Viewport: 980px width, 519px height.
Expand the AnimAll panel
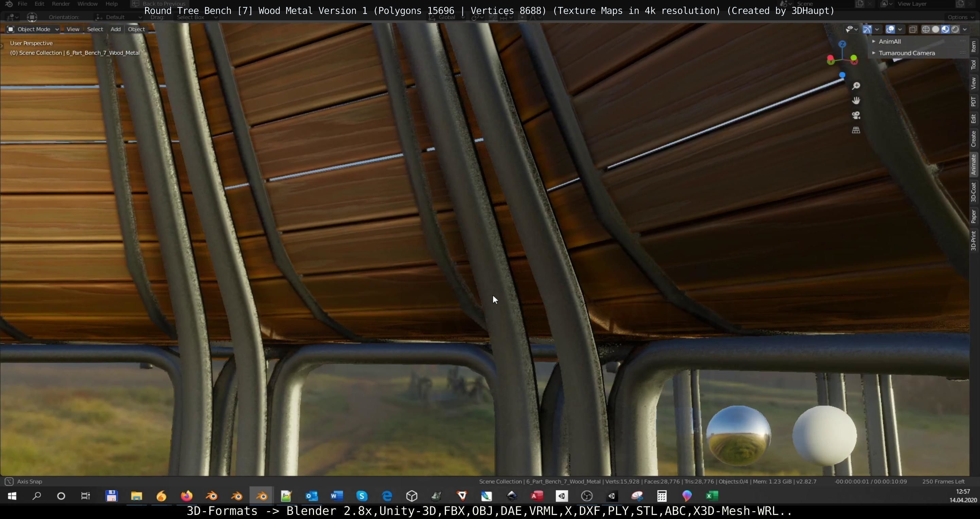pos(890,41)
